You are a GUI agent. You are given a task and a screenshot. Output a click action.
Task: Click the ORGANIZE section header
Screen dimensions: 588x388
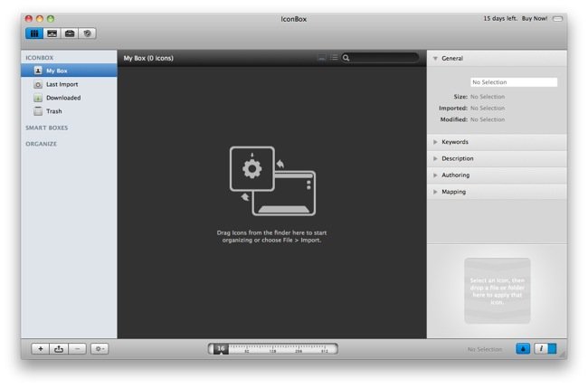(x=41, y=144)
